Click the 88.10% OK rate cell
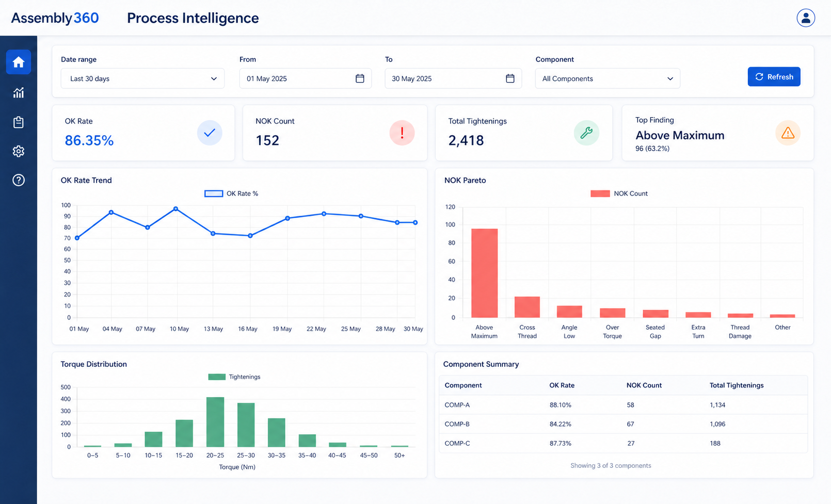This screenshot has height=504, width=831. pos(561,405)
